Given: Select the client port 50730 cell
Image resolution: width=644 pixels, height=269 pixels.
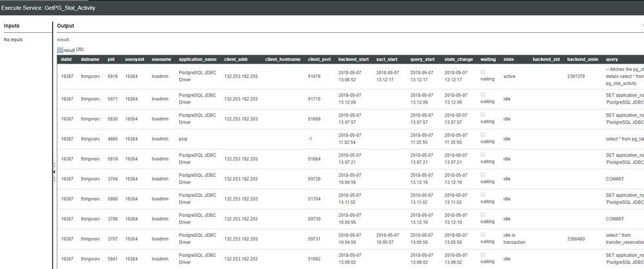Looking at the screenshot, I should [x=314, y=219].
